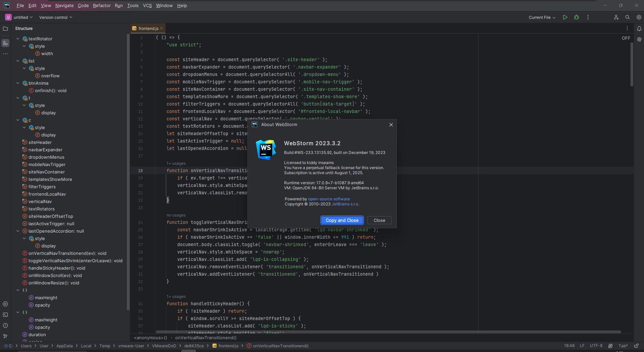644x352 pixels.
Task: Open the Search Everywhere magnifier icon
Action: pos(627,17)
